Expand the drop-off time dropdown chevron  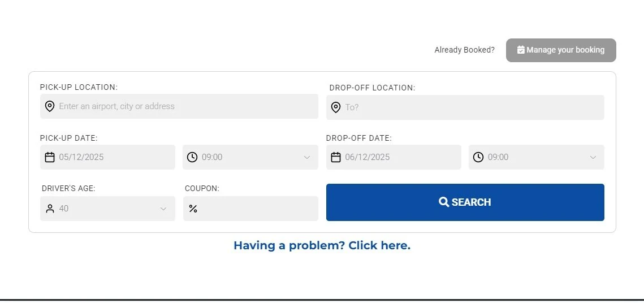(x=593, y=157)
